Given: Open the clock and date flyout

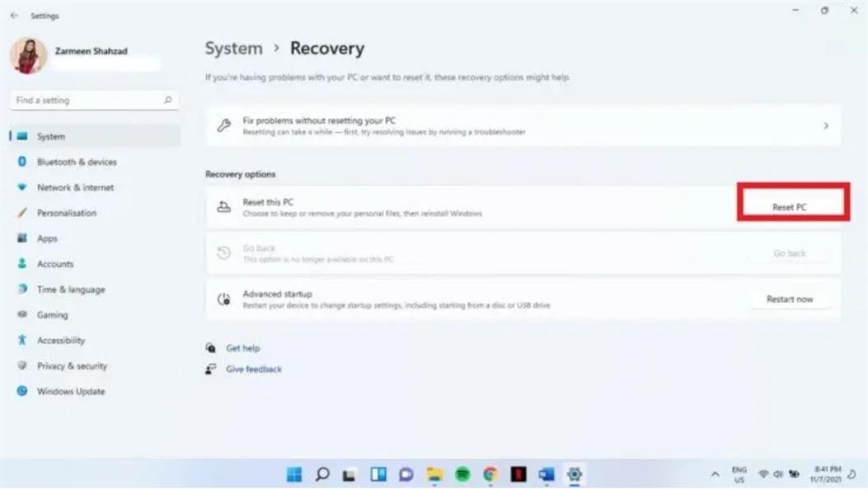Looking at the screenshot, I should pos(826,474).
